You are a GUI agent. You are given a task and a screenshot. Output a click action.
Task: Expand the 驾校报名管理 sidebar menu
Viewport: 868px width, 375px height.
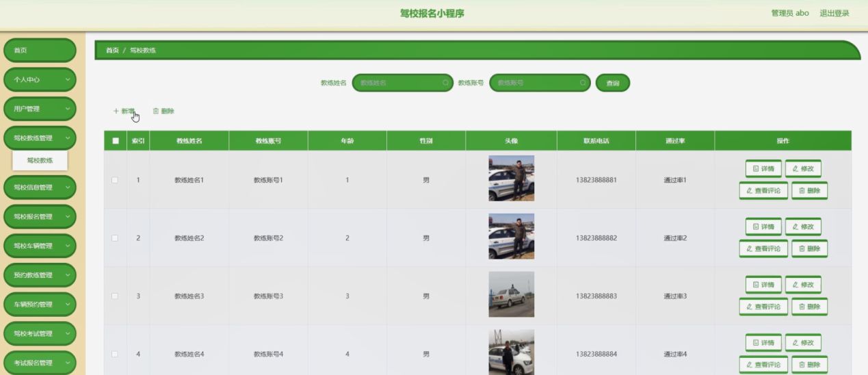point(40,217)
